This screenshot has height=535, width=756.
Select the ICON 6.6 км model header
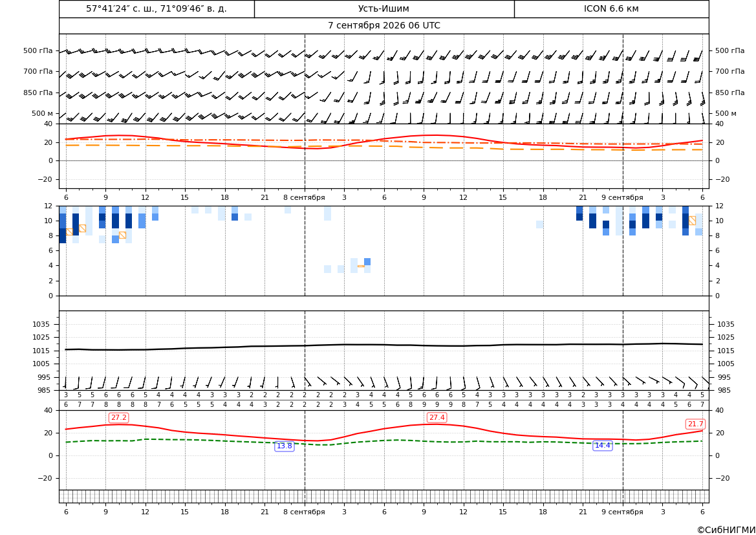[611, 8]
